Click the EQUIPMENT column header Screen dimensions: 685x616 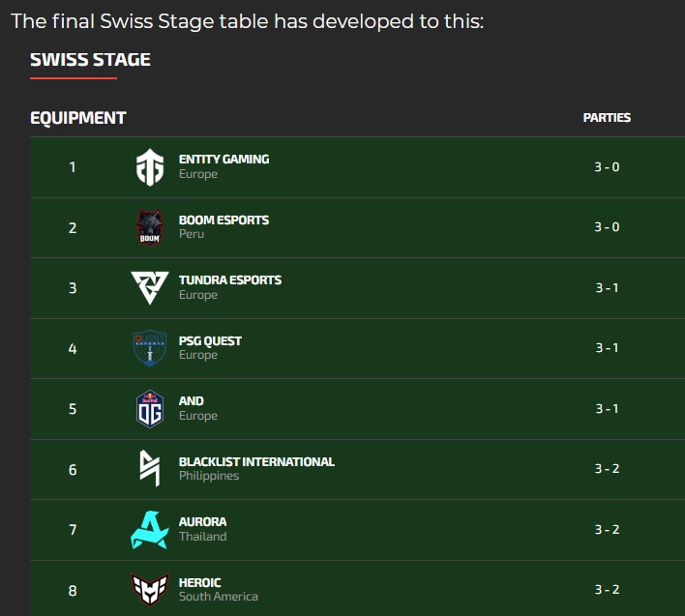(x=78, y=118)
